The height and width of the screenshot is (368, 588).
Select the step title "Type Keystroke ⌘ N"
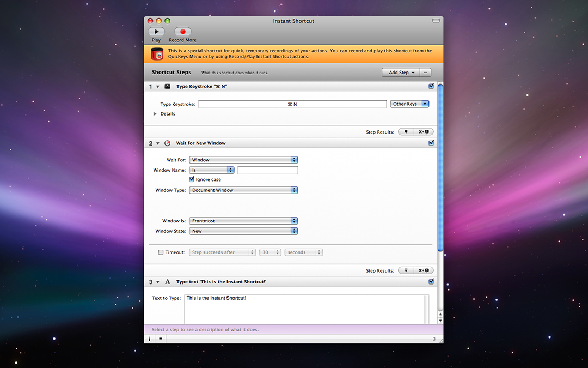[x=202, y=86]
